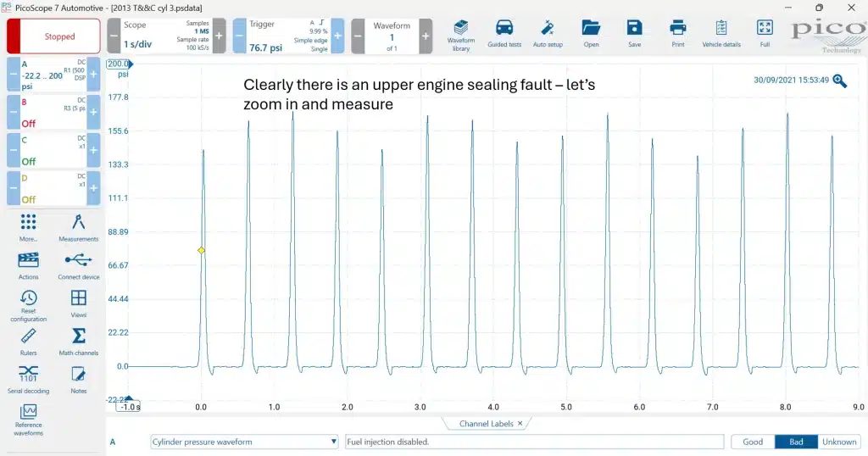This screenshot has width=868, height=456.
Task: Print the waveform
Action: coord(677,34)
